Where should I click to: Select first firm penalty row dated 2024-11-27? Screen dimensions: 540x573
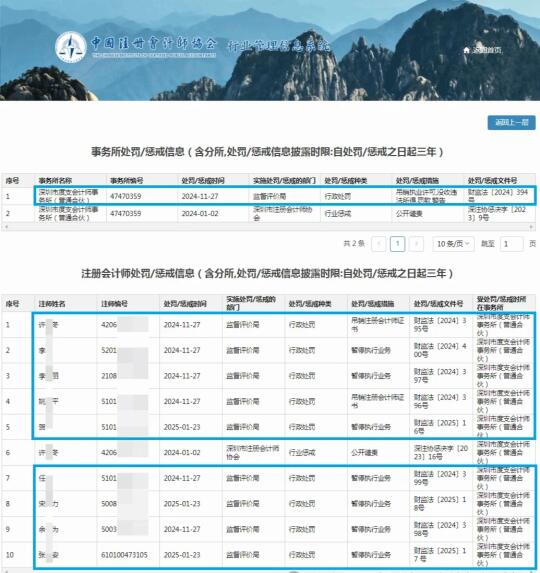tap(269, 196)
